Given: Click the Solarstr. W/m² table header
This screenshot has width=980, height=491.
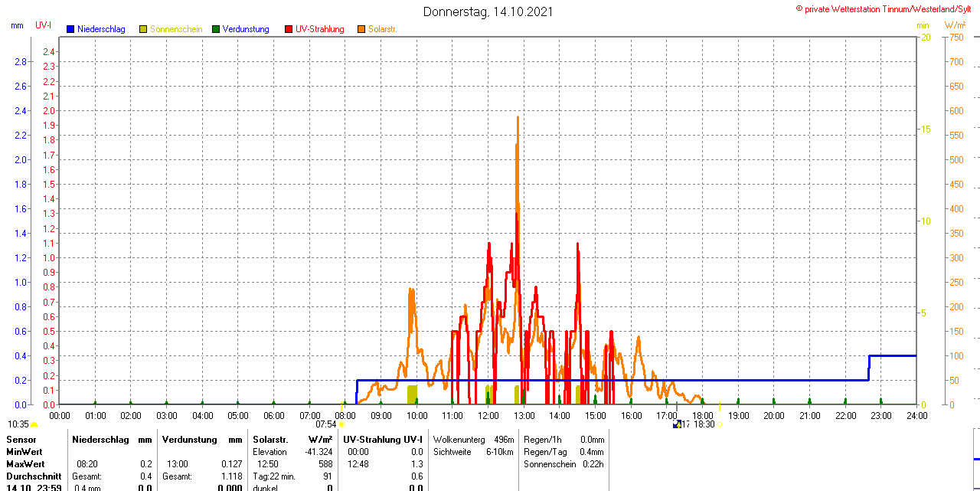Looking at the screenshot, I should tap(292, 440).
